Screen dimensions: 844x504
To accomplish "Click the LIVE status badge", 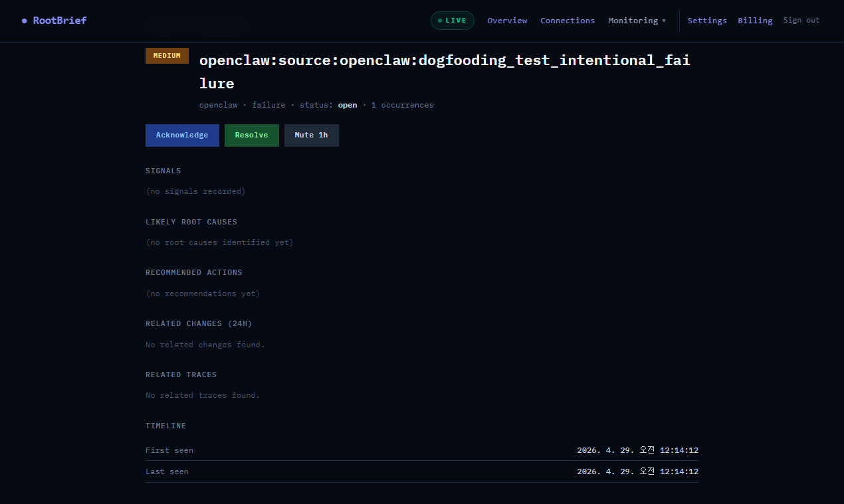I will click(x=453, y=21).
